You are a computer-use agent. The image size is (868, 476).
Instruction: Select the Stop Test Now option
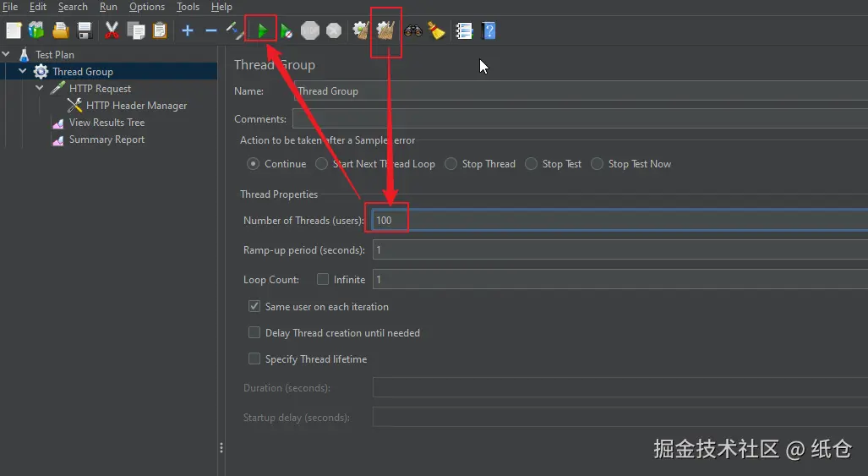(x=597, y=164)
